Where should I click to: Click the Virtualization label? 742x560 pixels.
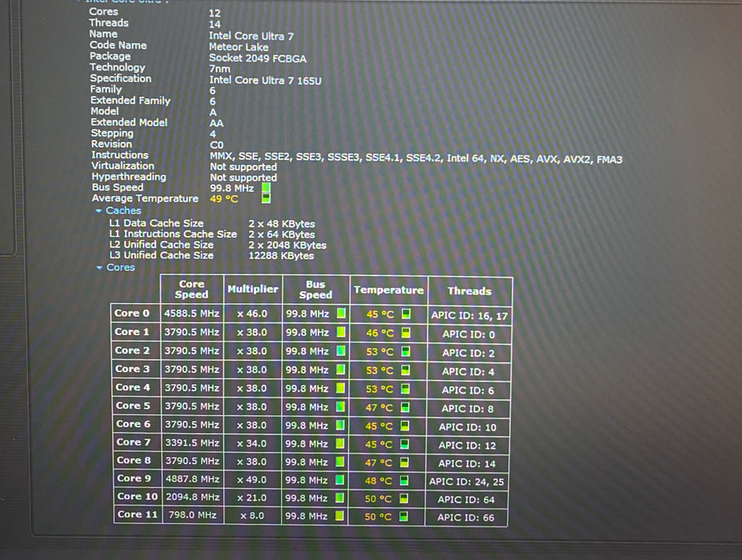pos(122,166)
